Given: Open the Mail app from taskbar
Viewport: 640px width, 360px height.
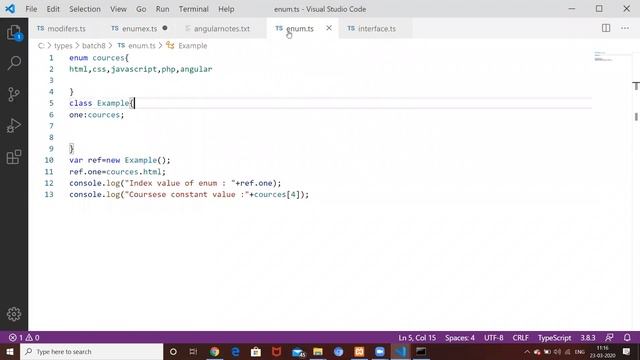Looking at the screenshot, I should point(298,351).
